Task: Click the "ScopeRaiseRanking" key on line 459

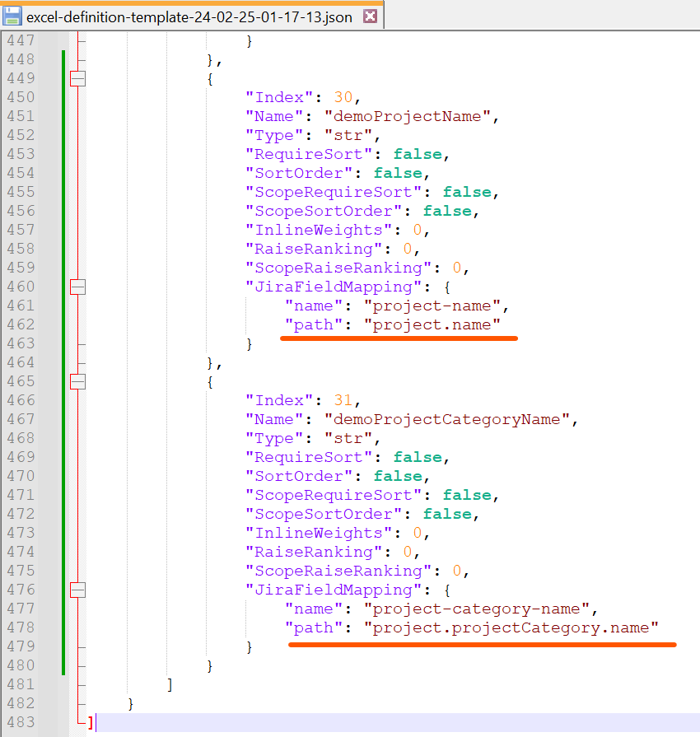Action: (x=338, y=268)
